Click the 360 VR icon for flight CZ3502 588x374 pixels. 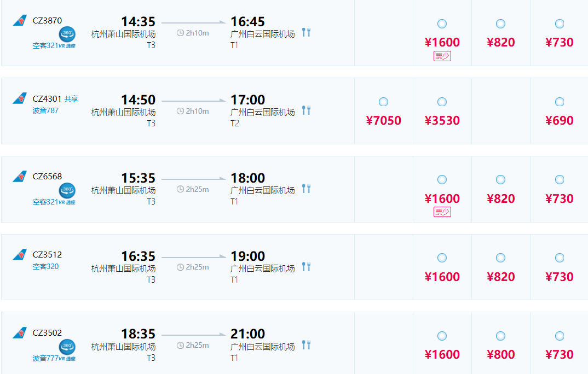coord(67,347)
